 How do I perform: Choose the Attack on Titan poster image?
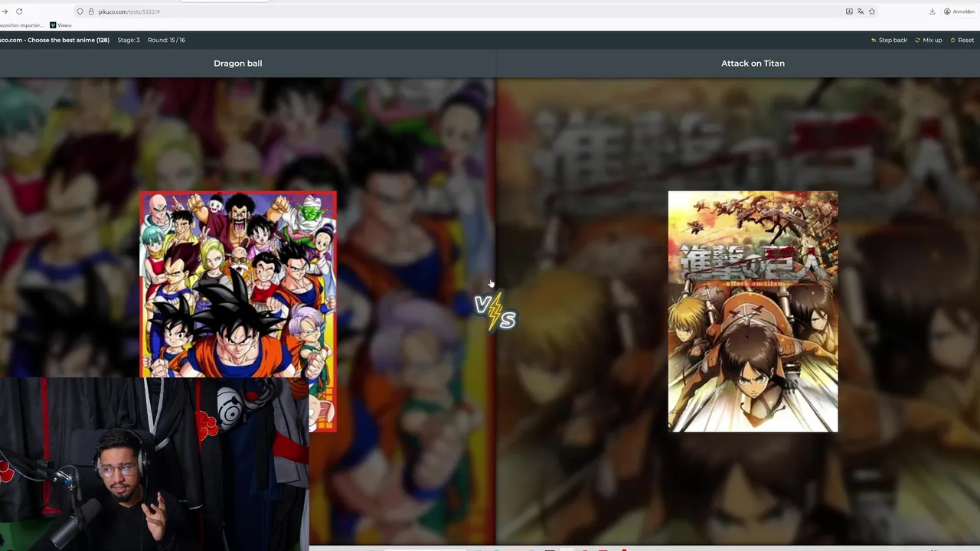tap(753, 311)
